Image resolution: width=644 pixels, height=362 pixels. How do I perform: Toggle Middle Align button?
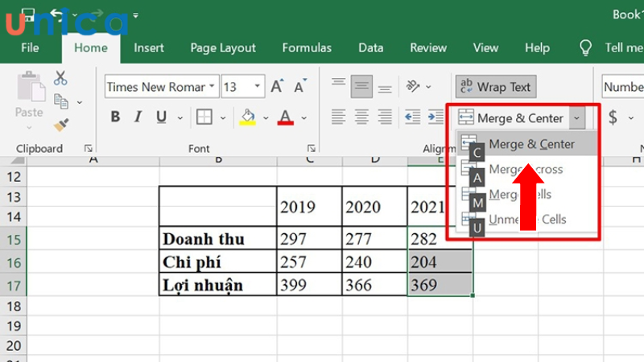[x=361, y=86]
